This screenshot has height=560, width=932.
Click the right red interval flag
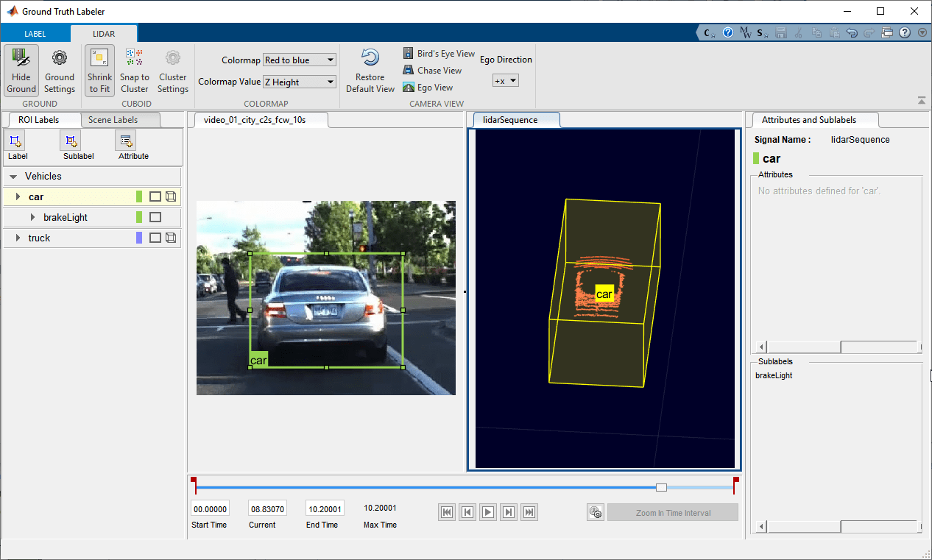pos(735,485)
